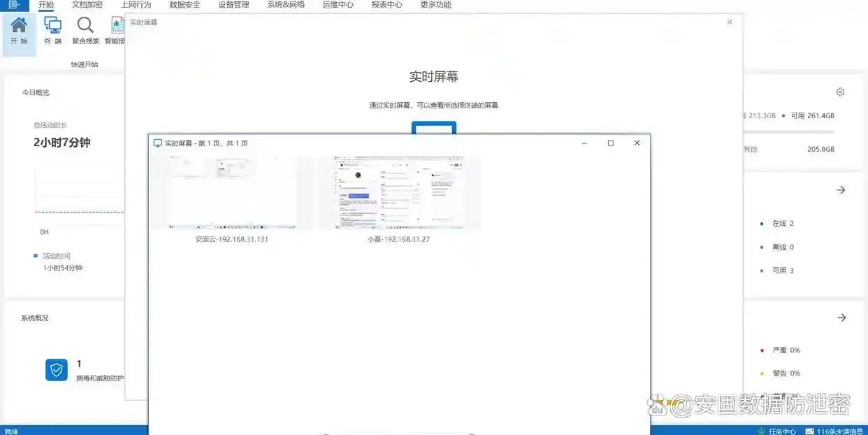The width and height of the screenshot is (868, 435).
Task: Select the 小聂-192.168.31.27 screen thumbnail
Action: coord(399,193)
